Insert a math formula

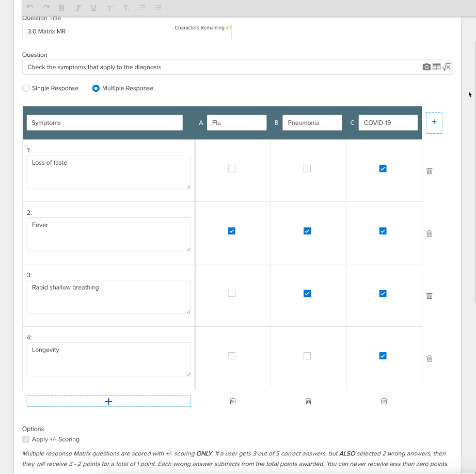tap(447, 67)
